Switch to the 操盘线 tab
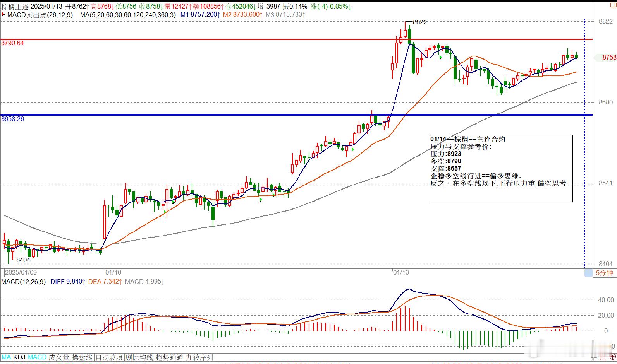 pos(82,357)
